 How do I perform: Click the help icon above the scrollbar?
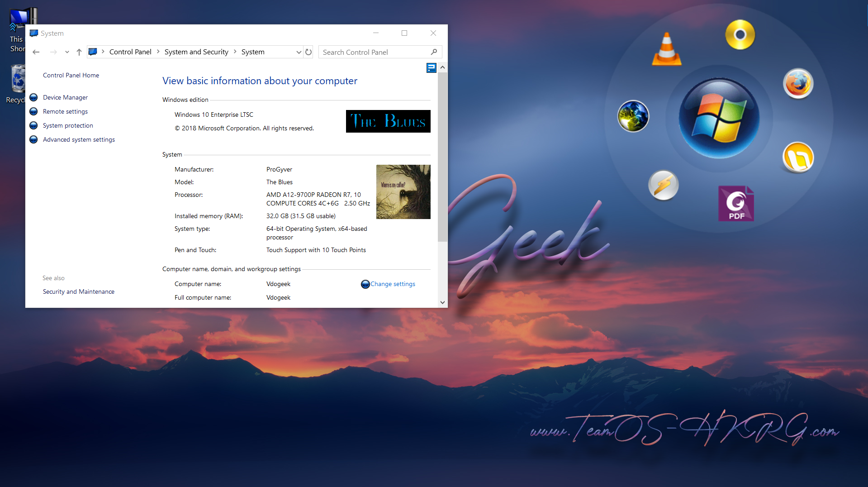point(431,68)
